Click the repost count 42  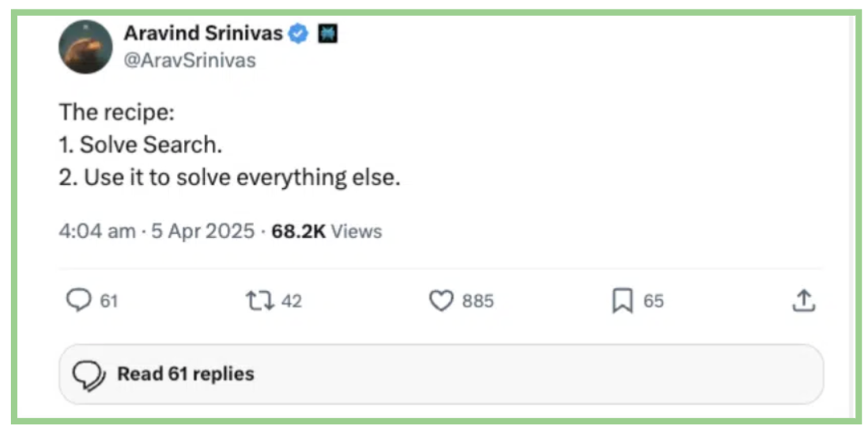tap(291, 301)
